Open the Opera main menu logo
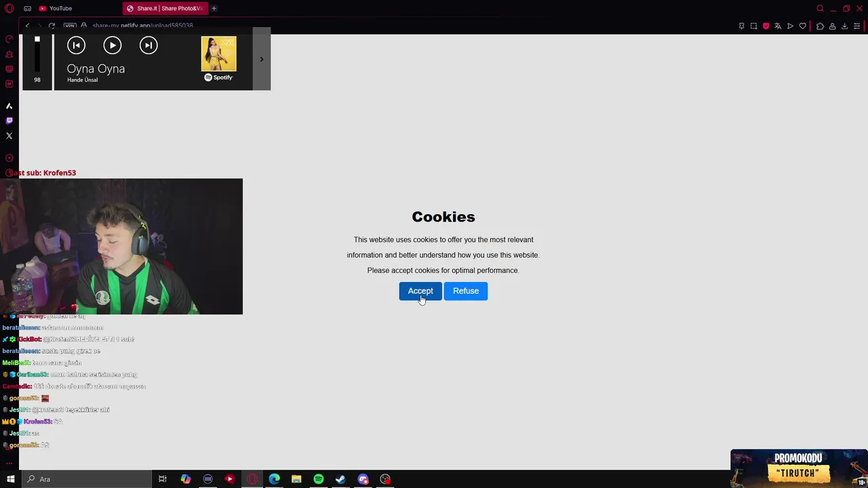The height and width of the screenshot is (488, 868). pos(9,8)
